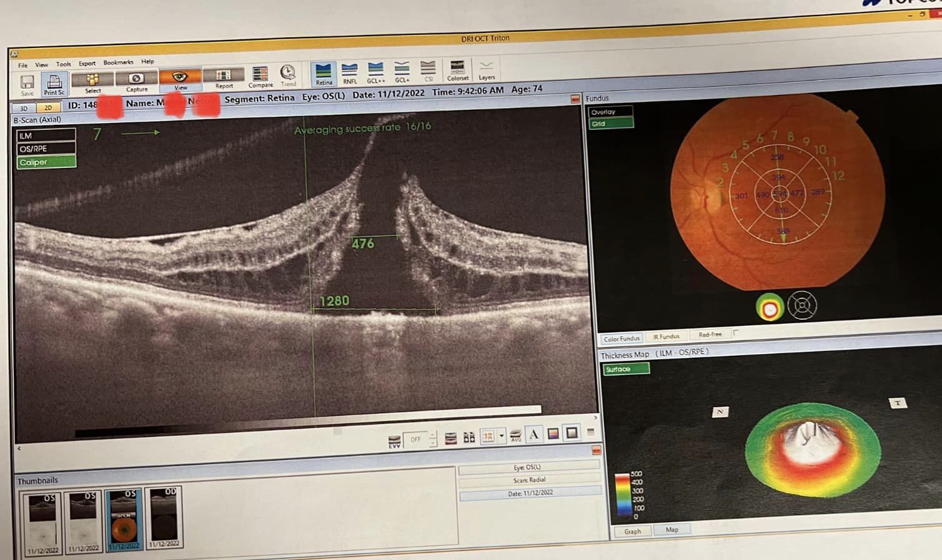Select the ETDRS grid circle icon
The height and width of the screenshot is (560, 942).
pyautogui.click(x=802, y=306)
